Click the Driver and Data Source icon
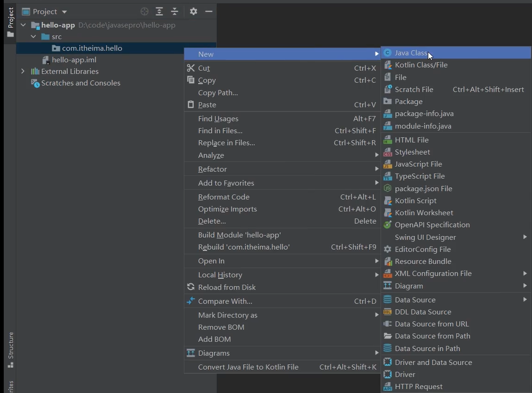This screenshot has width=532, height=393. click(387, 362)
